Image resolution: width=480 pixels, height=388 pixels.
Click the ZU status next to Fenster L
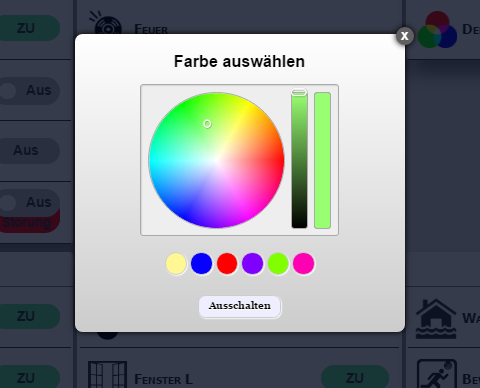click(355, 378)
